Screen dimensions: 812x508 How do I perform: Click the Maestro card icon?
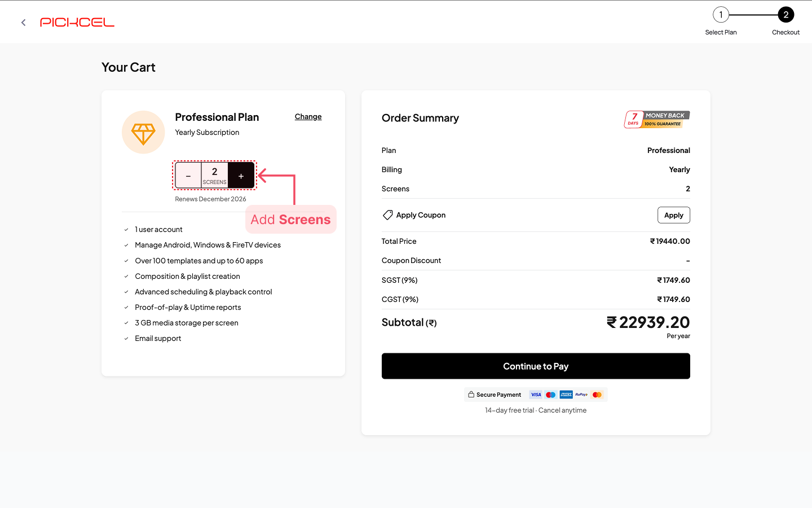(551, 395)
